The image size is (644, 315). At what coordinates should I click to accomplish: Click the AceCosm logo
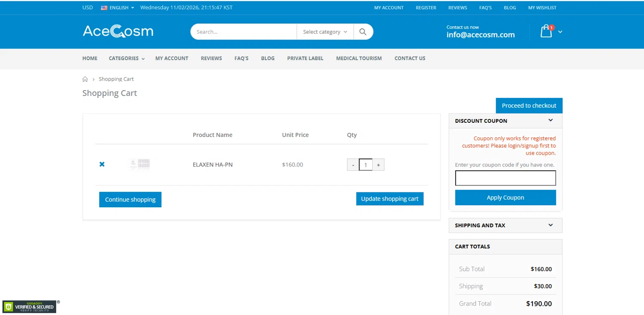(118, 31)
